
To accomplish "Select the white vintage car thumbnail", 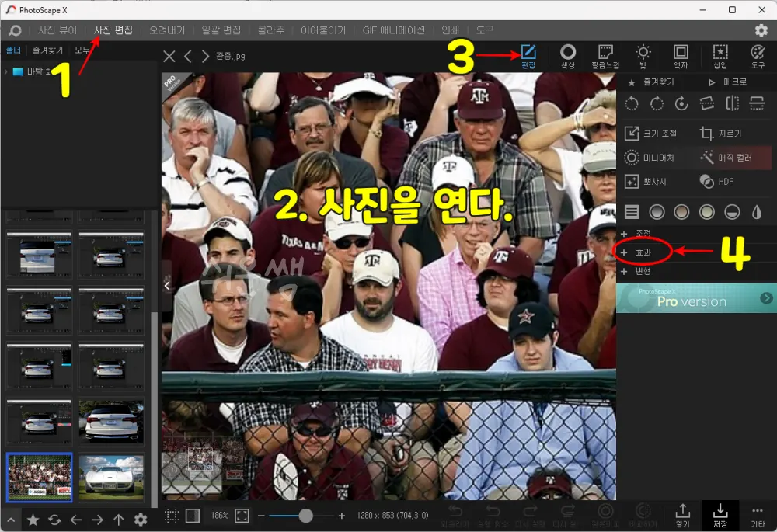I will tap(111, 478).
